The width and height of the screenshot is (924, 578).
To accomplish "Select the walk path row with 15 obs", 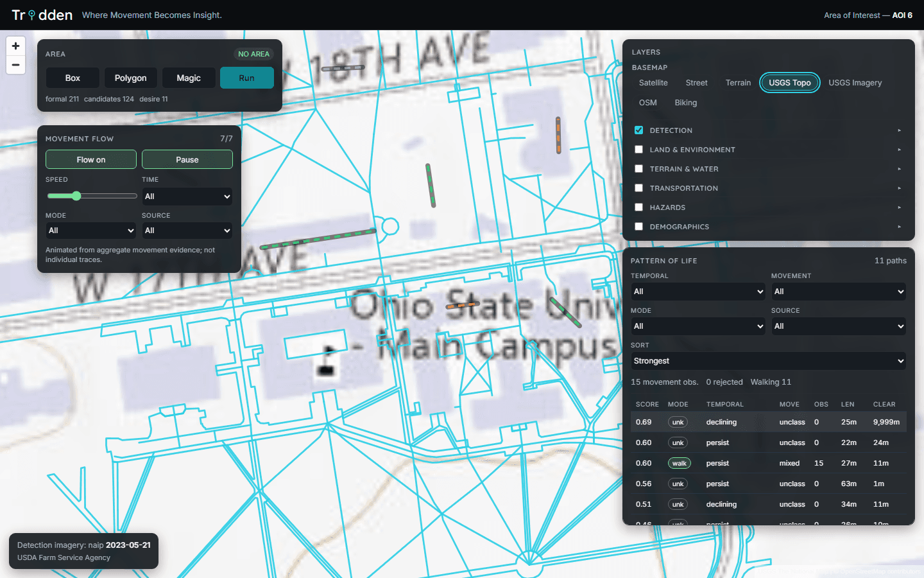I will (x=769, y=463).
